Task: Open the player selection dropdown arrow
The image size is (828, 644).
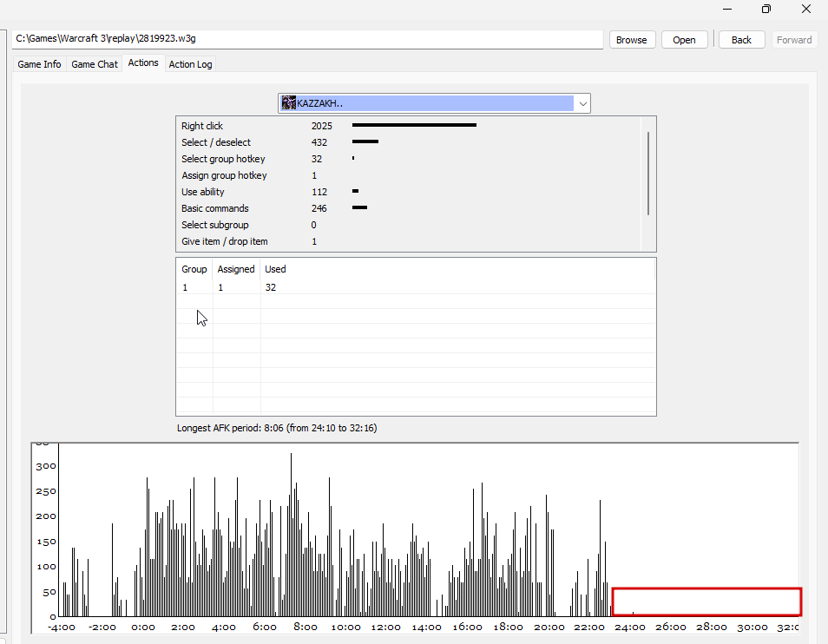Action: click(582, 103)
